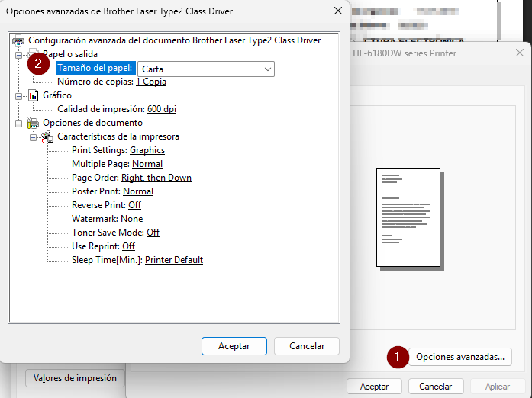532x398 pixels.
Task: Collapse the Gráfico tree node
Action: (x=18, y=96)
